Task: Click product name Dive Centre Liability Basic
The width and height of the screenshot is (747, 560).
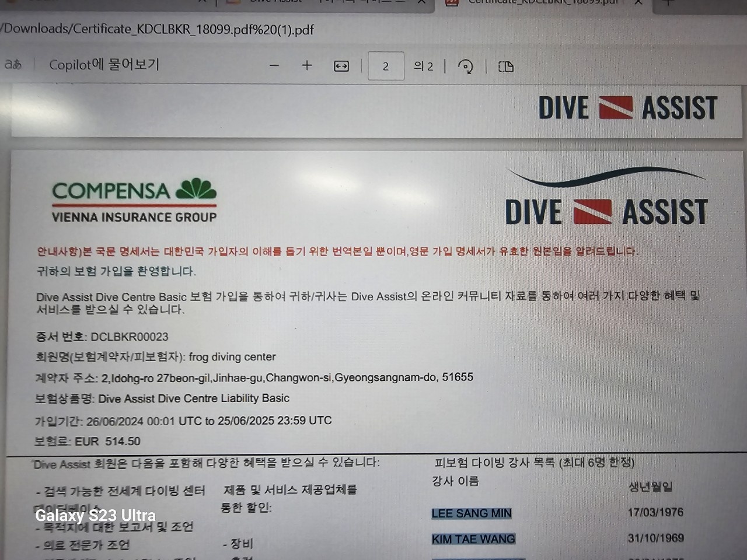Action: pos(194,398)
